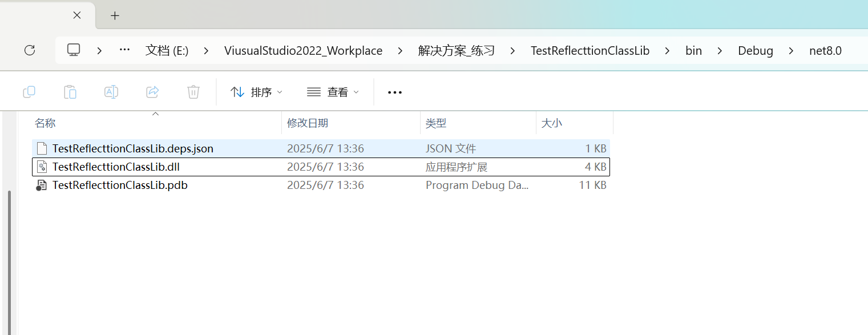Click the Refresh icon near the address bar
Screen dimensions: 868x335
tap(29, 50)
